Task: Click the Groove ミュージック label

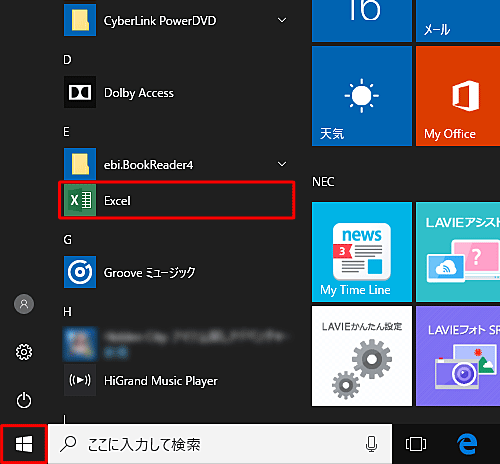Action: (149, 273)
